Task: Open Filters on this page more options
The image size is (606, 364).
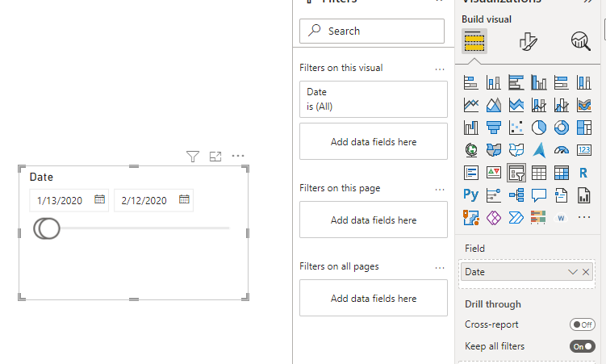Action: click(440, 190)
